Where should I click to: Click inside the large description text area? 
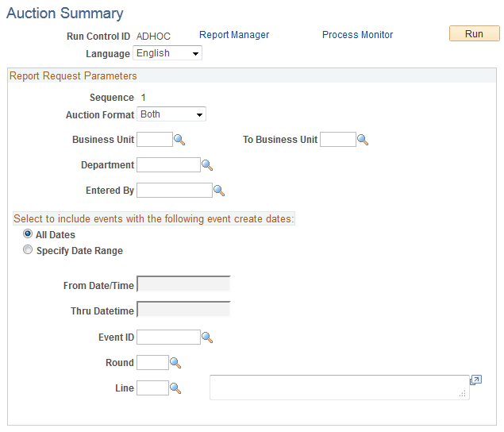tap(340, 388)
